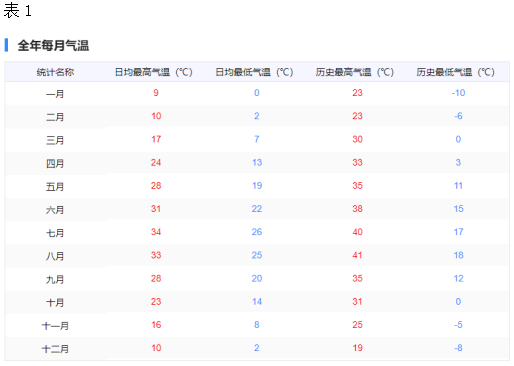
Task: Click January's historical low of -10
Action: click(458, 93)
